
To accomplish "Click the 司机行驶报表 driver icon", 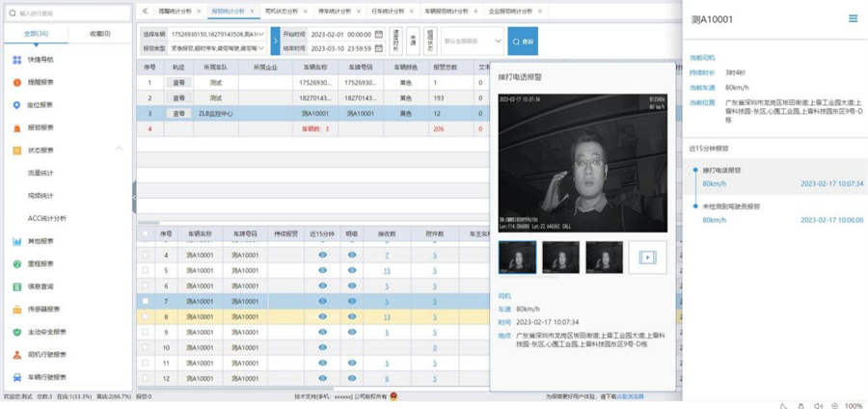I will tap(17, 354).
